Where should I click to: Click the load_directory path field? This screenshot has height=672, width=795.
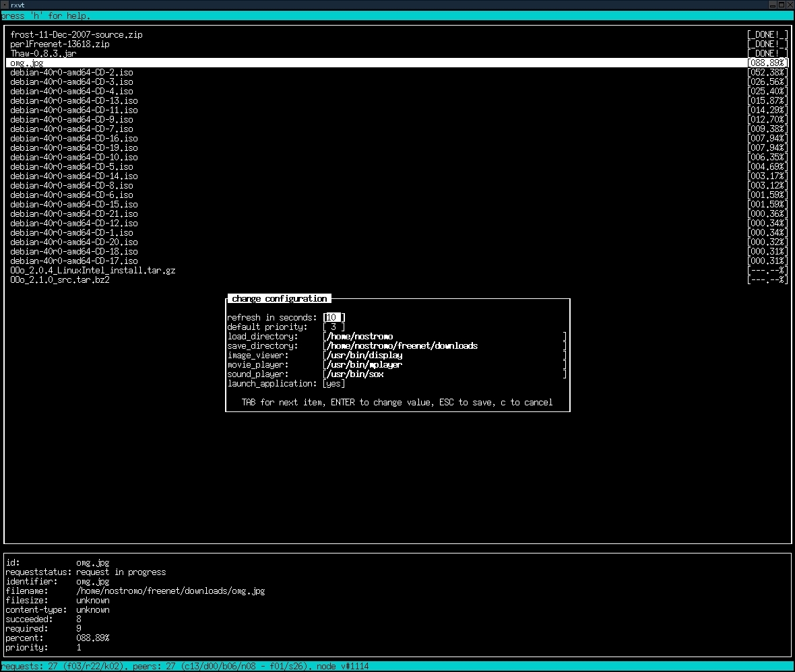444,336
